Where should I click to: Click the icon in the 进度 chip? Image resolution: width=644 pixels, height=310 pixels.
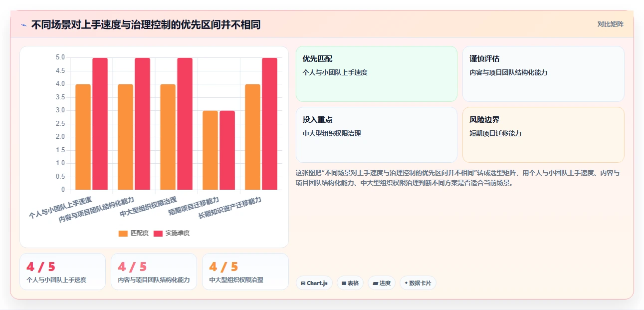(x=375, y=283)
